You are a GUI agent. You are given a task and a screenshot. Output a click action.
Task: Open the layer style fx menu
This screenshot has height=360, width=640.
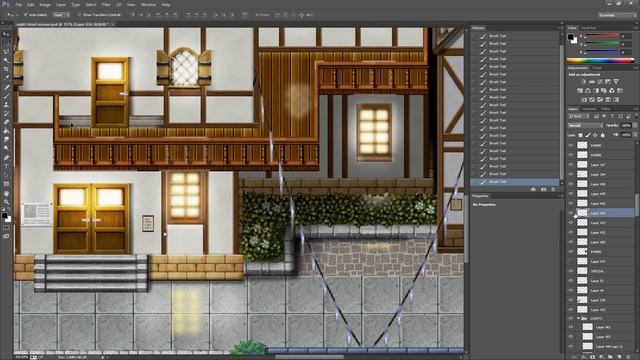tap(583, 357)
